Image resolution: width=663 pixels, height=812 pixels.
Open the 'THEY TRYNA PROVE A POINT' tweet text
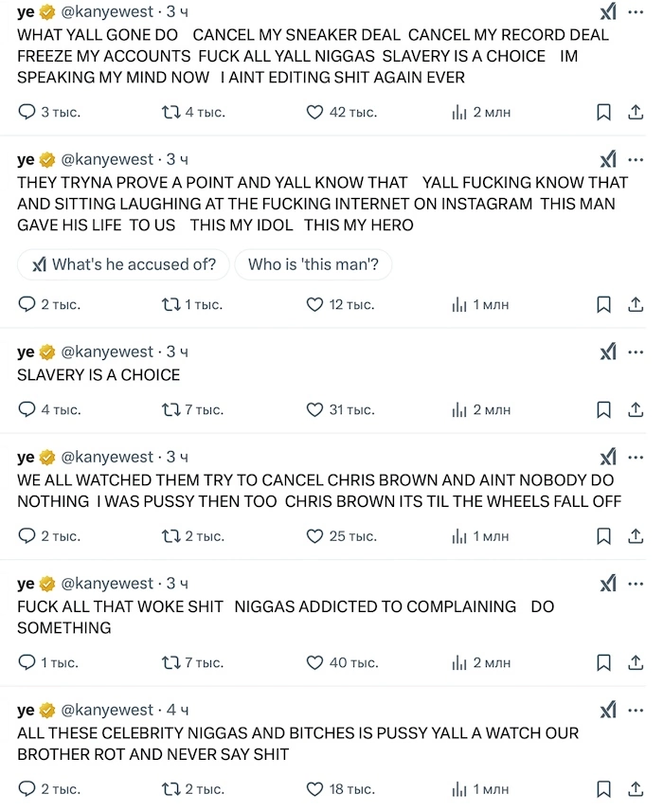coord(322,204)
